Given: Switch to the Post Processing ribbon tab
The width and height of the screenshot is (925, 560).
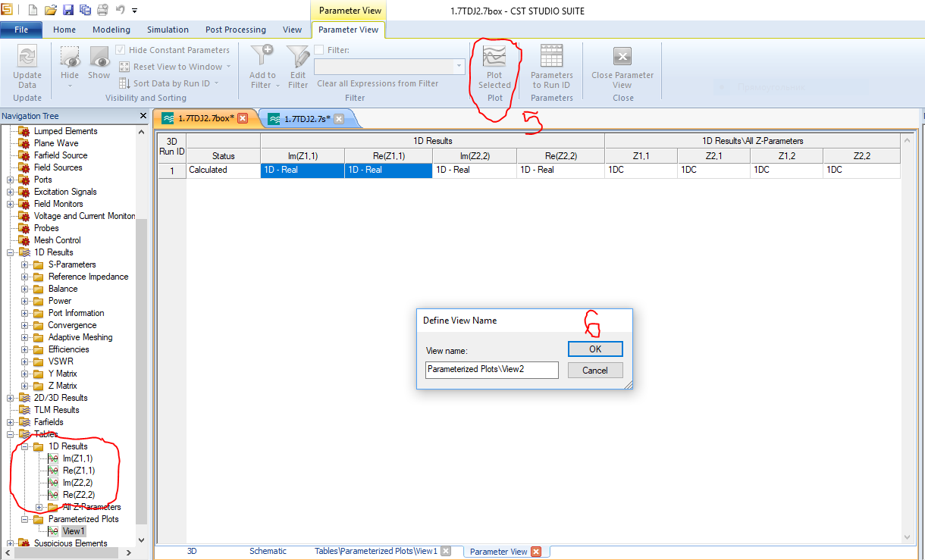Looking at the screenshot, I should tap(236, 30).
